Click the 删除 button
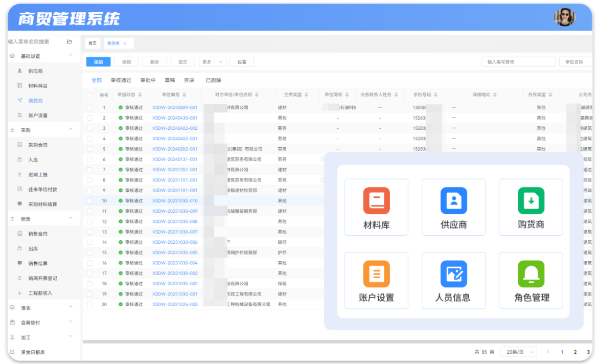 click(154, 62)
